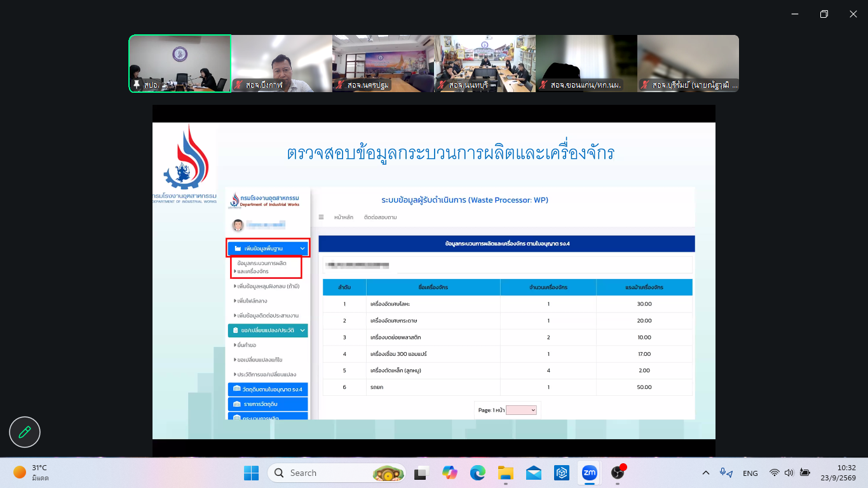The height and width of the screenshot is (488, 868).
Task: Open the green annotation pencil button
Action: tap(25, 433)
